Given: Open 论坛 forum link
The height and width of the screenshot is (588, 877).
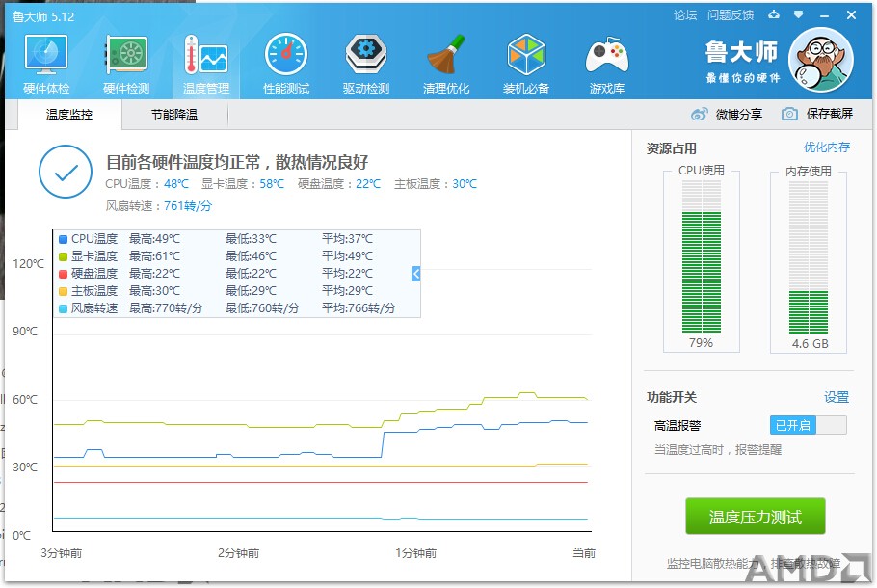Looking at the screenshot, I should coord(685,15).
